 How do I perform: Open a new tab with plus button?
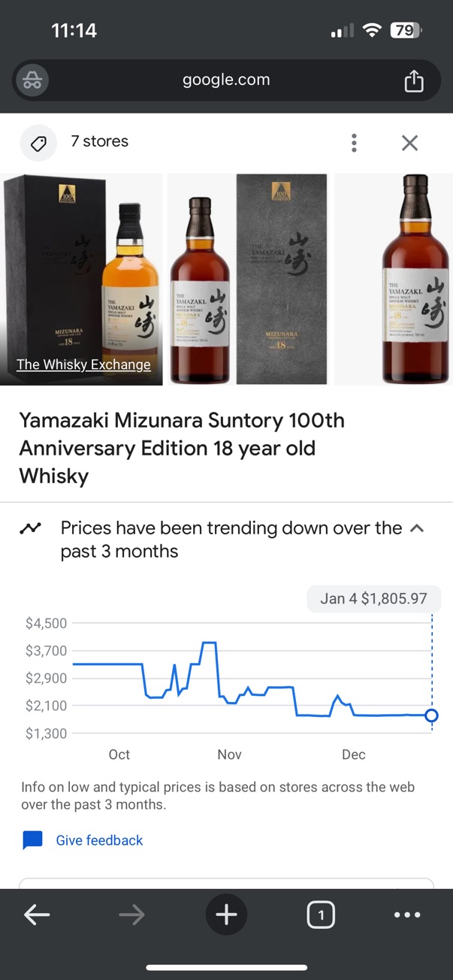tap(226, 915)
